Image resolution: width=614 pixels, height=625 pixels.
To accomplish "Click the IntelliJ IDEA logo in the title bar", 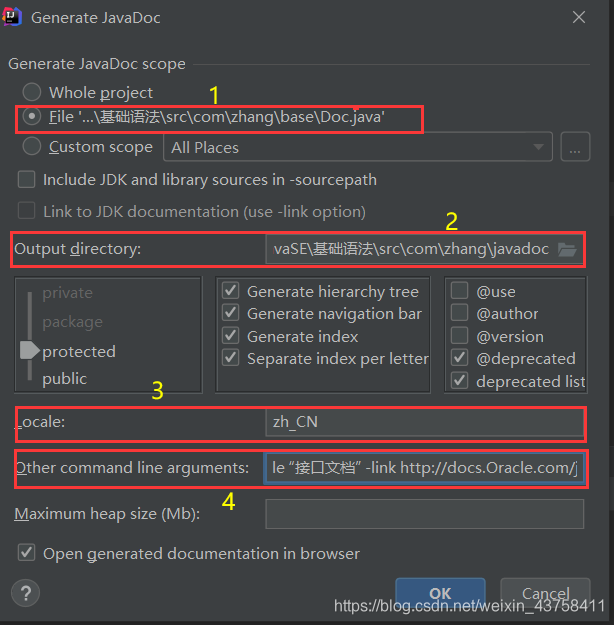I will [x=12, y=17].
